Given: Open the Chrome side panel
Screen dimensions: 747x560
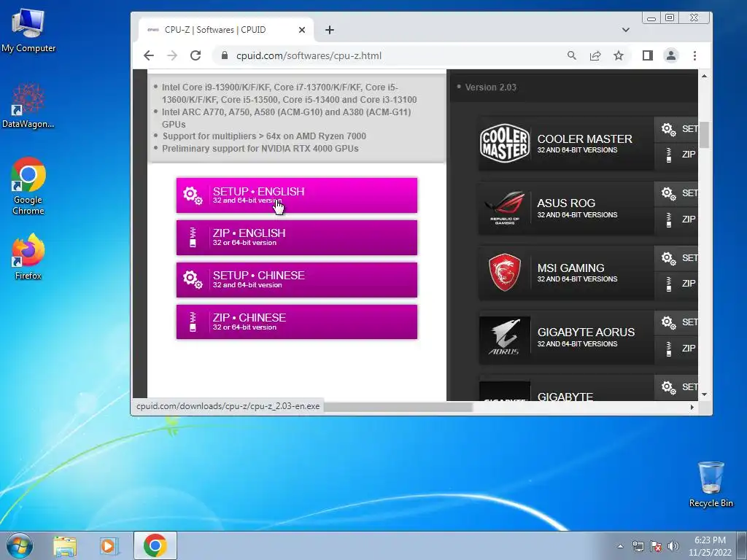Looking at the screenshot, I should pos(648,55).
